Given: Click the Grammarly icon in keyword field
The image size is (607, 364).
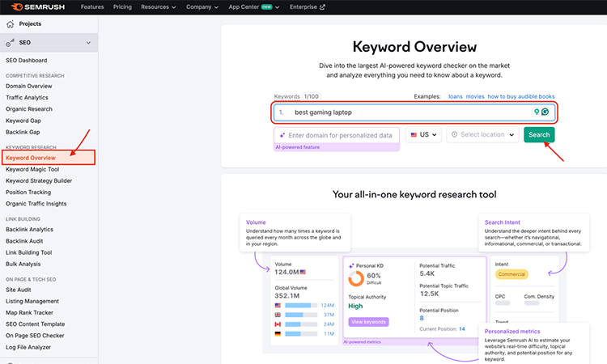Looking at the screenshot, I should click(545, 112).
